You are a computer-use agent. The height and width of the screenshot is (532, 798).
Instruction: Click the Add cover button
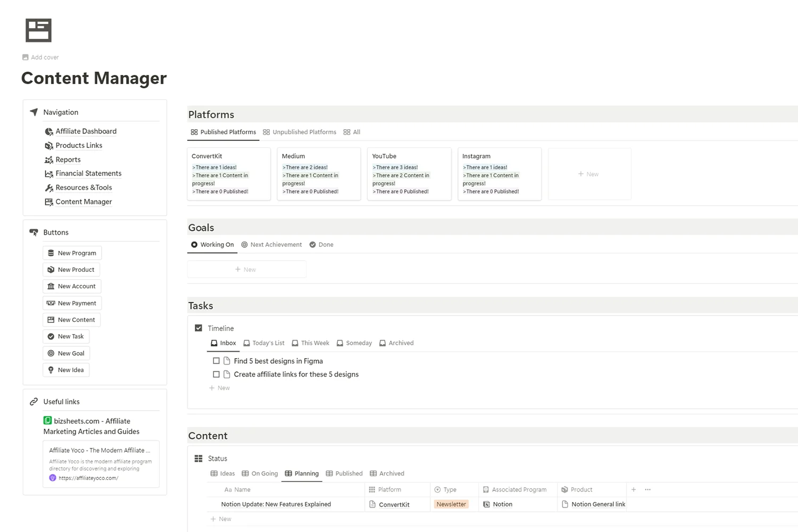40,57
